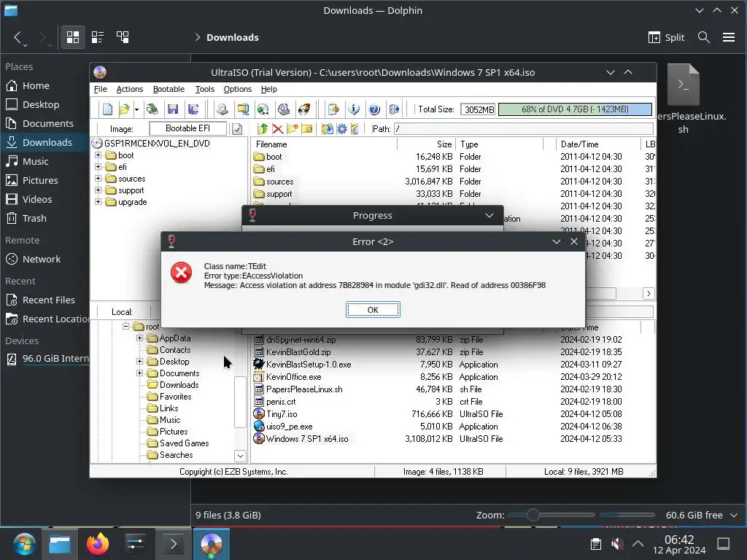Click the Burn CD/DVD image flame icon

pyautogui.click(x=304, y=109)
